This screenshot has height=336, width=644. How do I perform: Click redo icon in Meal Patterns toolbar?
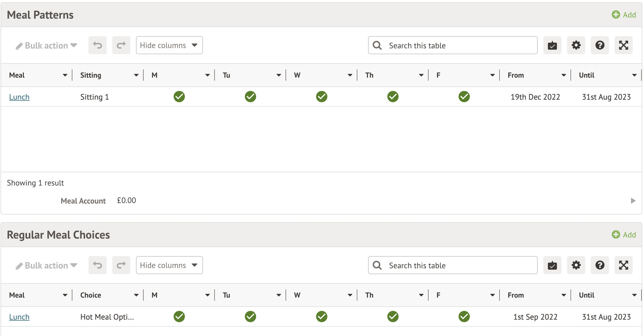[121, 45]
